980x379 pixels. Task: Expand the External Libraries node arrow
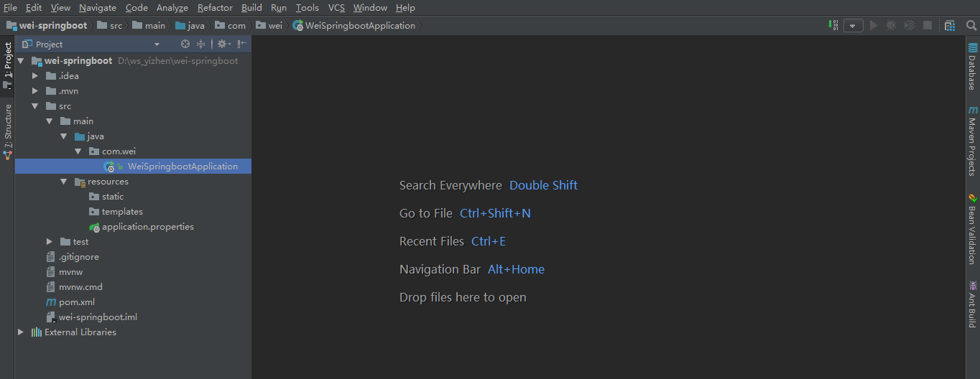coord(21,332)
